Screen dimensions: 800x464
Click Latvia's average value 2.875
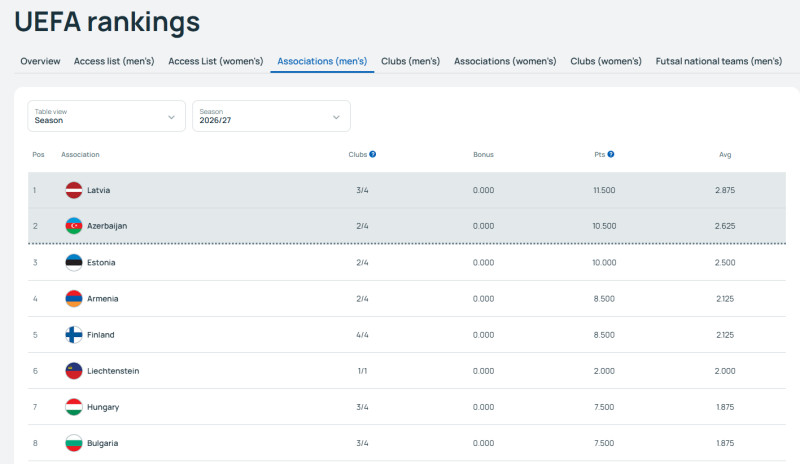[x=725, y=190]
